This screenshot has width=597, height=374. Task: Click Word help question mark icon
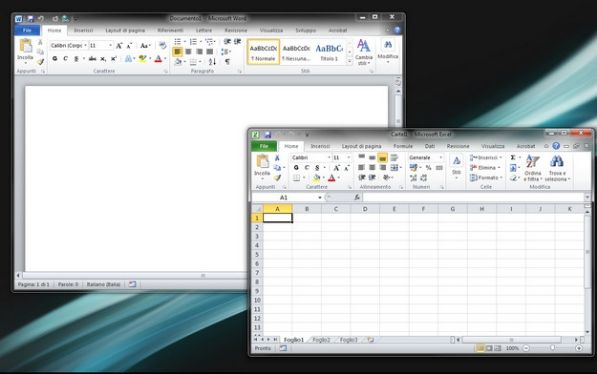[397, 30]
